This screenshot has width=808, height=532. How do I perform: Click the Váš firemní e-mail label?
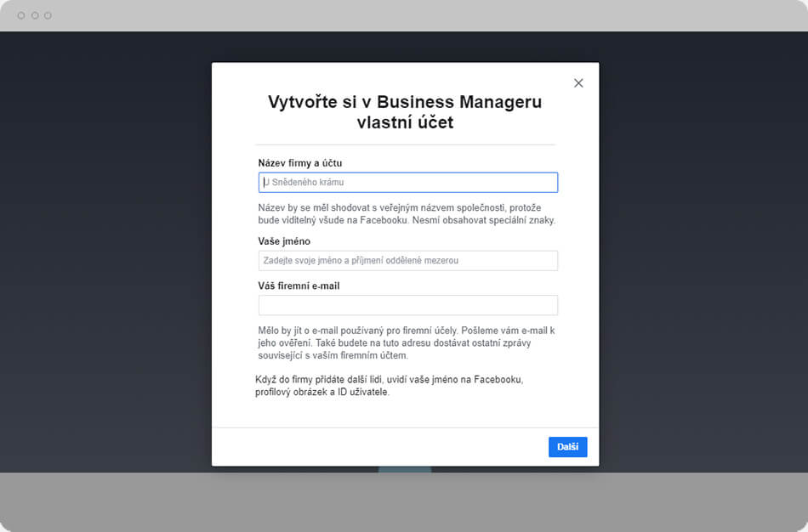299,286
